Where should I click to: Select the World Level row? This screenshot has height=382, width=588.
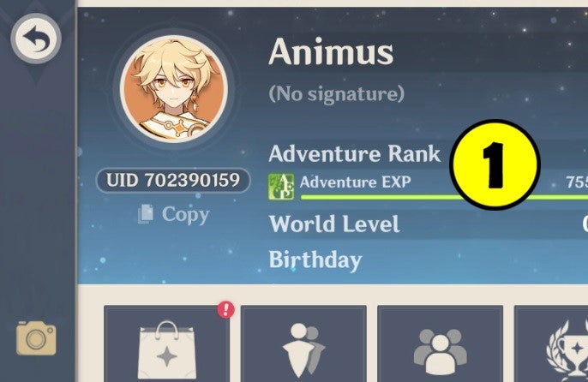click(x=429, y=224)
